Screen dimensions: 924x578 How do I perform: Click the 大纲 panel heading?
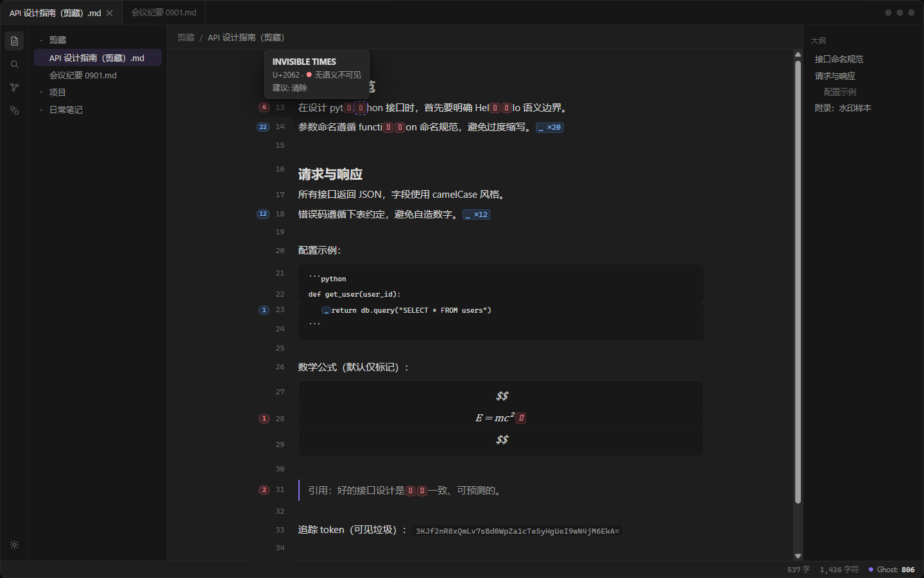[x=818, y=40]
